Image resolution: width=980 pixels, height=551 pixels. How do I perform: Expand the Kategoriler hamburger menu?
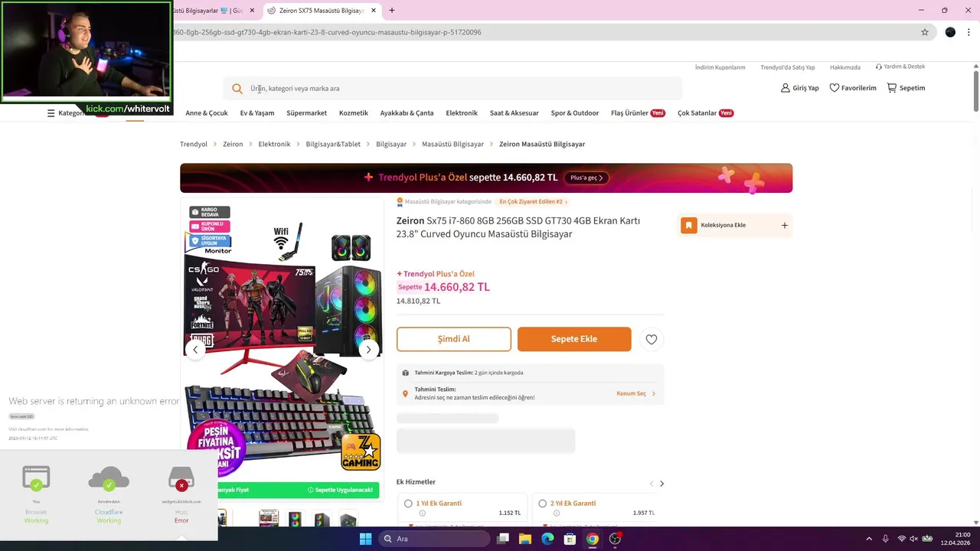(51, 113)
